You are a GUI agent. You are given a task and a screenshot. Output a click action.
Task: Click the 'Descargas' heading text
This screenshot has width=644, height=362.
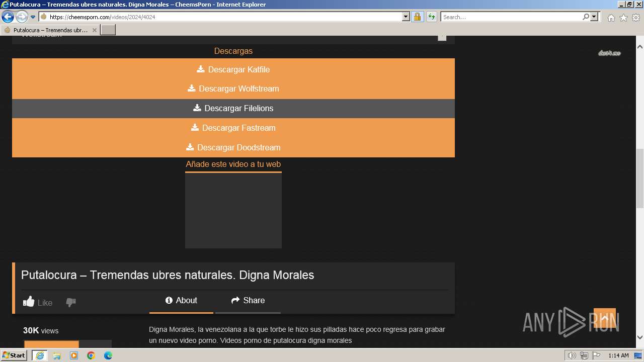point(233,51)
